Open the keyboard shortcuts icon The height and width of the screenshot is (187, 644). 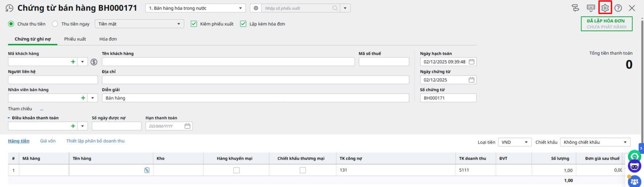[x=591, y=8]
